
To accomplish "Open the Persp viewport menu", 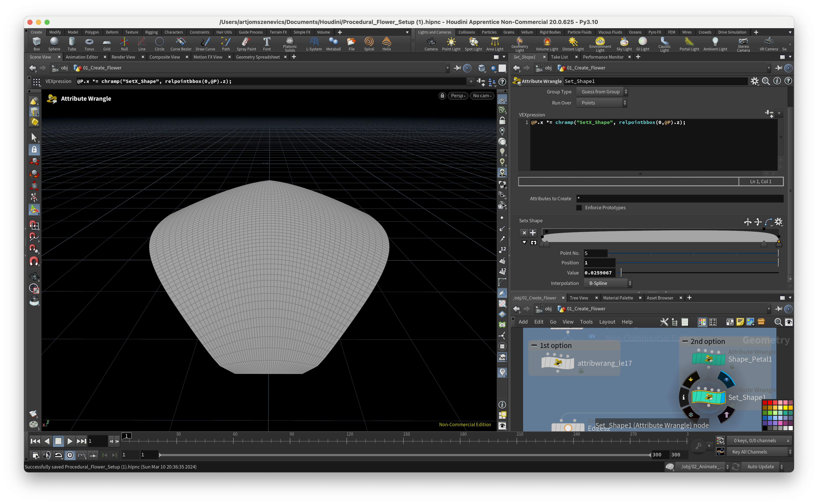I will 458,96.
